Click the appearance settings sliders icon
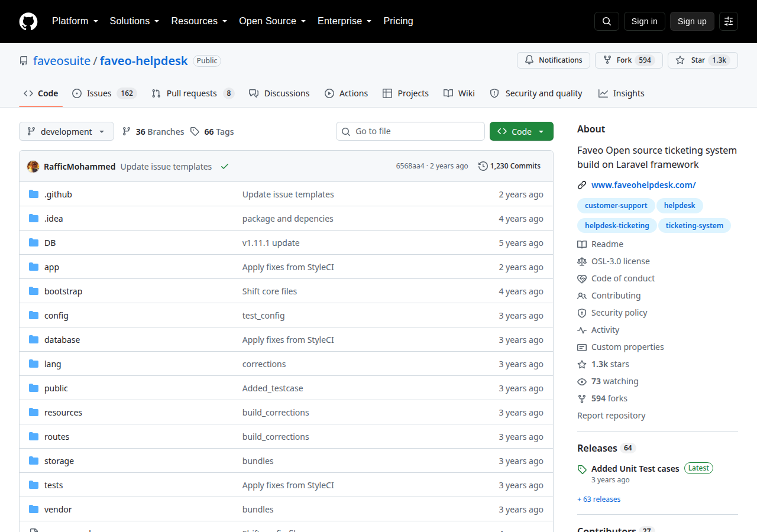The image size is (757, 532). (x=729, y=21)
